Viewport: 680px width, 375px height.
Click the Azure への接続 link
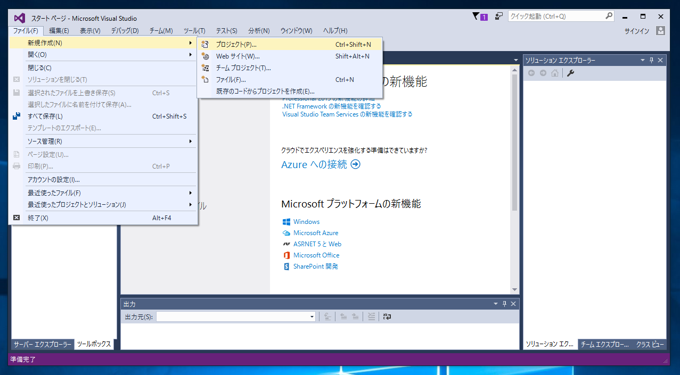pyautogui.click(x=314, y=164)
